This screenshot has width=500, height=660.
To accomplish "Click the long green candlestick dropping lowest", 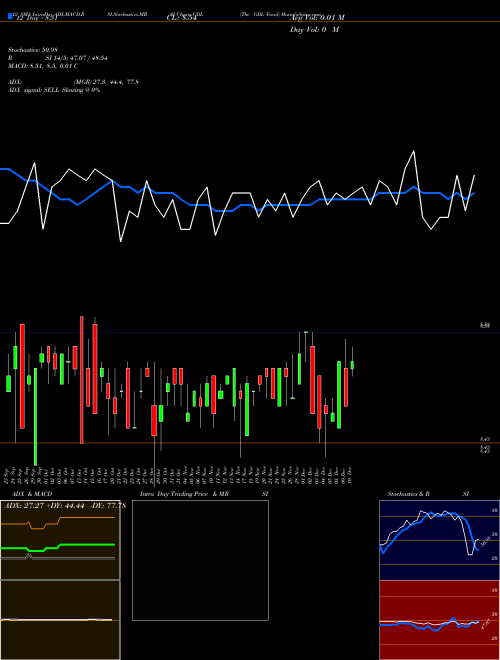I will [35, 417].
